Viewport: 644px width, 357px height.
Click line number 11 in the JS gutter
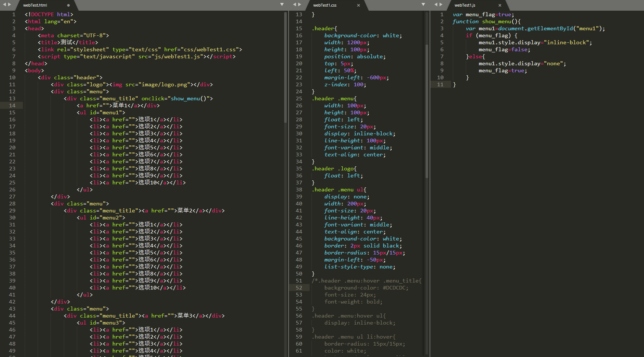click(x=440, y=84)
